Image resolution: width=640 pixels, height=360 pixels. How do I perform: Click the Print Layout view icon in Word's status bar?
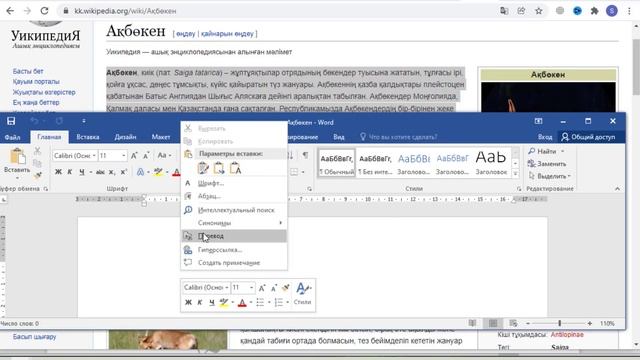pos(493,323)
